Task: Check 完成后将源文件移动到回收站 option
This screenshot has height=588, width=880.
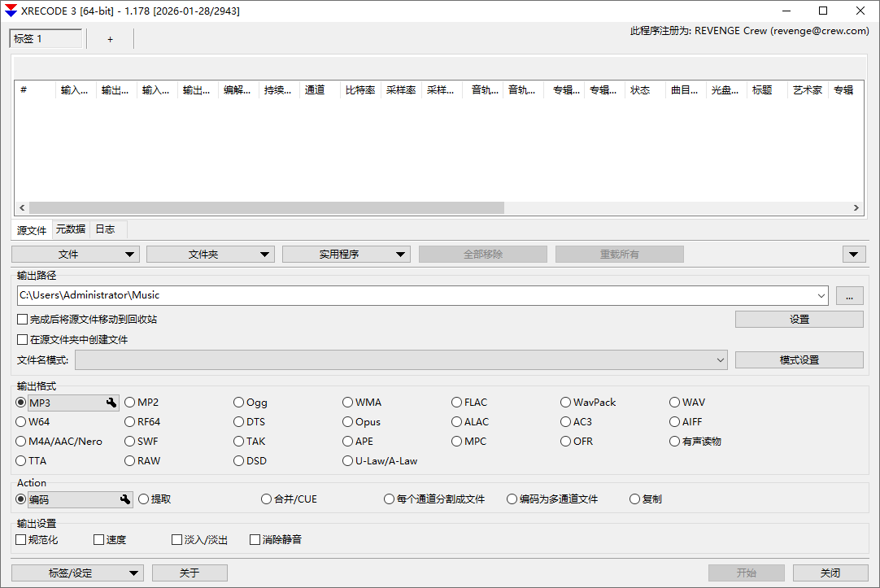Action: point(22,319)
